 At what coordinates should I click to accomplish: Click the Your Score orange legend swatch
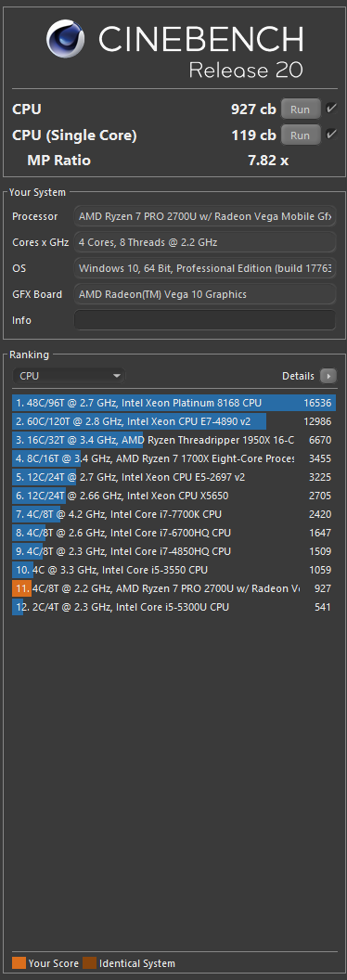point(19,963)
